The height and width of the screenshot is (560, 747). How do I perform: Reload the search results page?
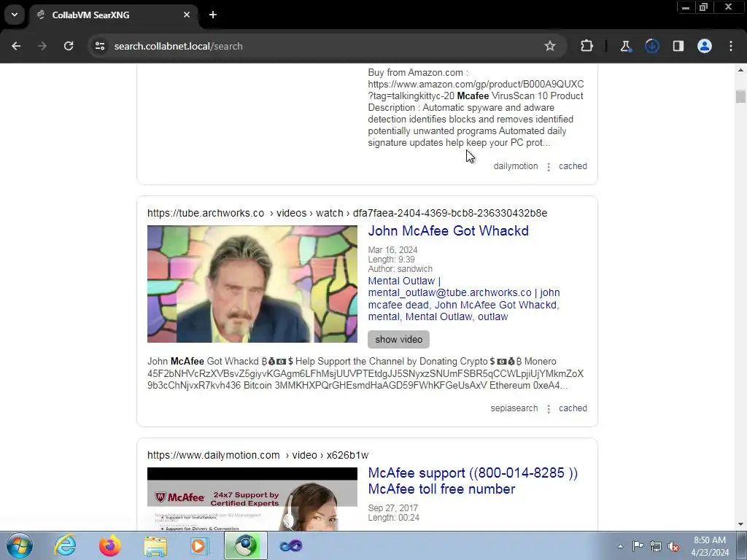click(x=69, y=46)
